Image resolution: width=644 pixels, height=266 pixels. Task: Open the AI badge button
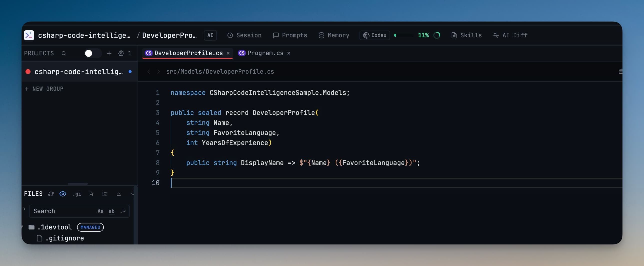(x=210, y=35)
